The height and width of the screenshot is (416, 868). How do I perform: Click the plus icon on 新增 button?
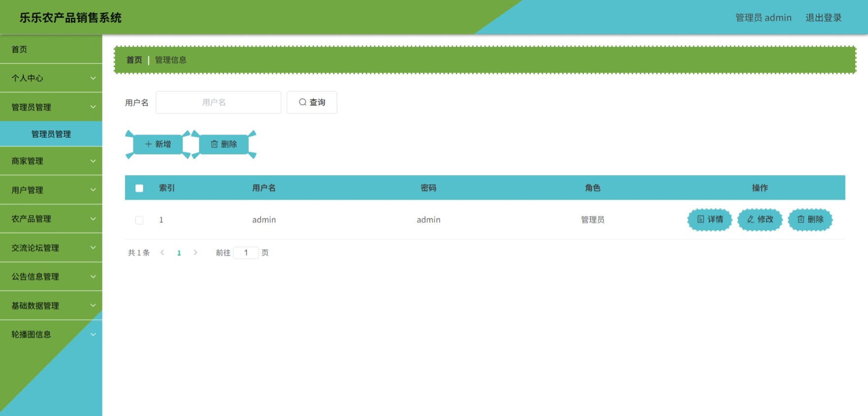coord(148,144)
